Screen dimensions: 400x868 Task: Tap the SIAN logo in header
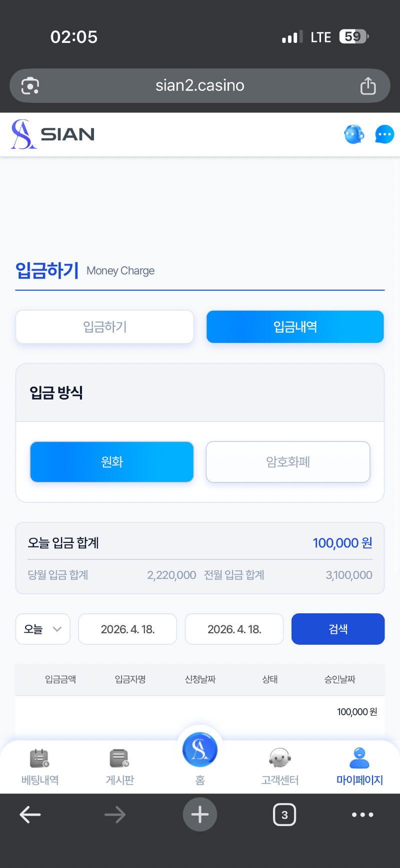coord(53,134)
